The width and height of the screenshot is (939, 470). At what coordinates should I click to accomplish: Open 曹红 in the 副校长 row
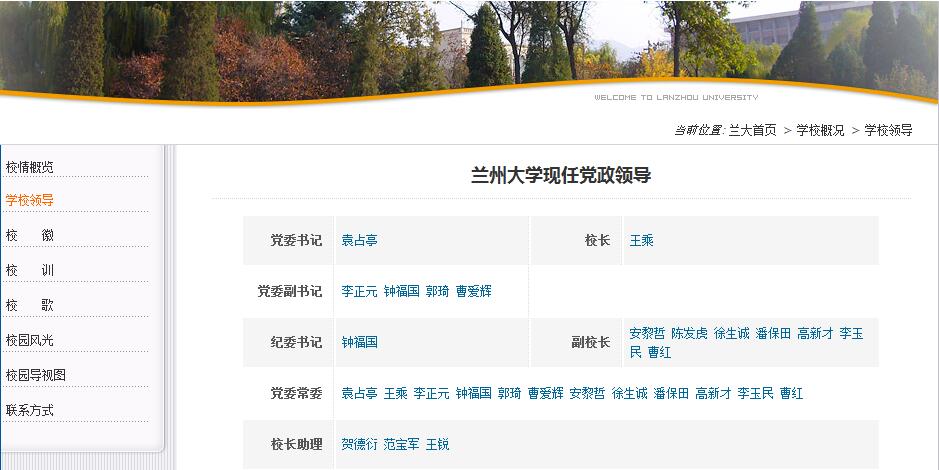[x=659, y=352]
